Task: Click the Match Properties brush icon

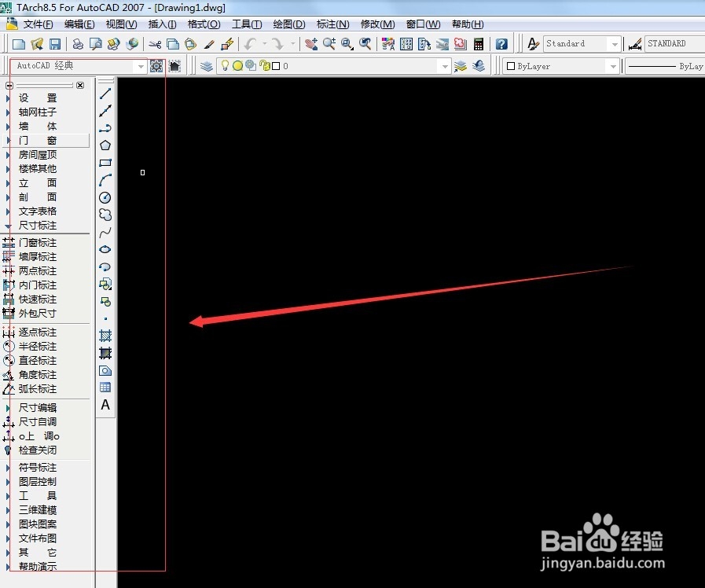Action: tap(209, 44)
